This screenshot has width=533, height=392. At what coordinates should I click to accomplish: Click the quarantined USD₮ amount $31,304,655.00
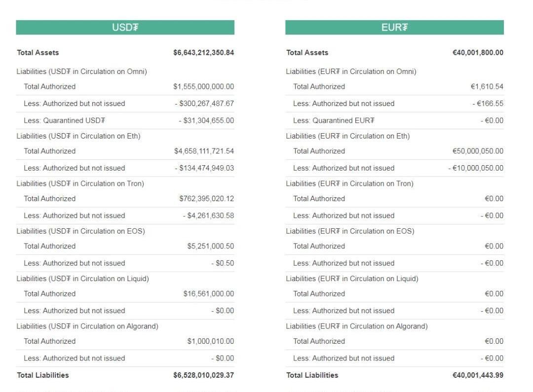tap(206, 120)
